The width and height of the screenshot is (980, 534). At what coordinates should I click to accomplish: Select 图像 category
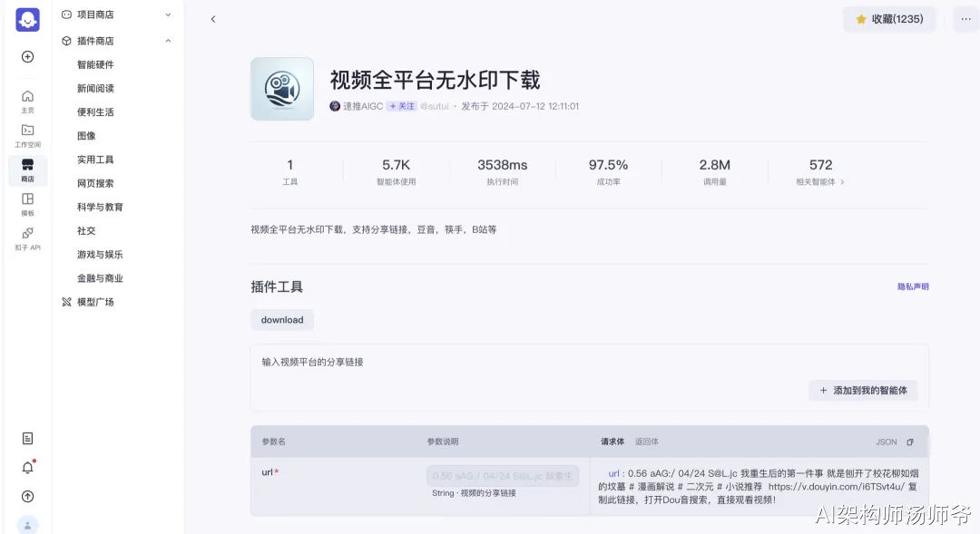(x=86, y=135)
